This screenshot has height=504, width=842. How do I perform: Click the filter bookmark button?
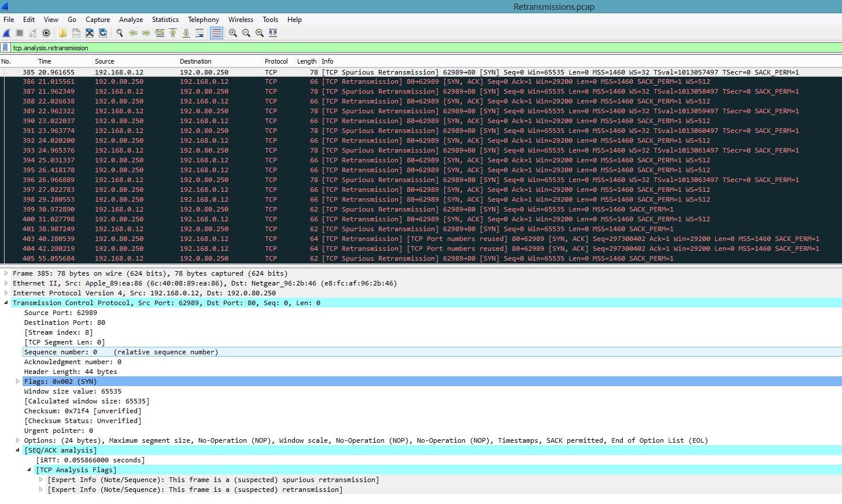(x=6, y=47)
